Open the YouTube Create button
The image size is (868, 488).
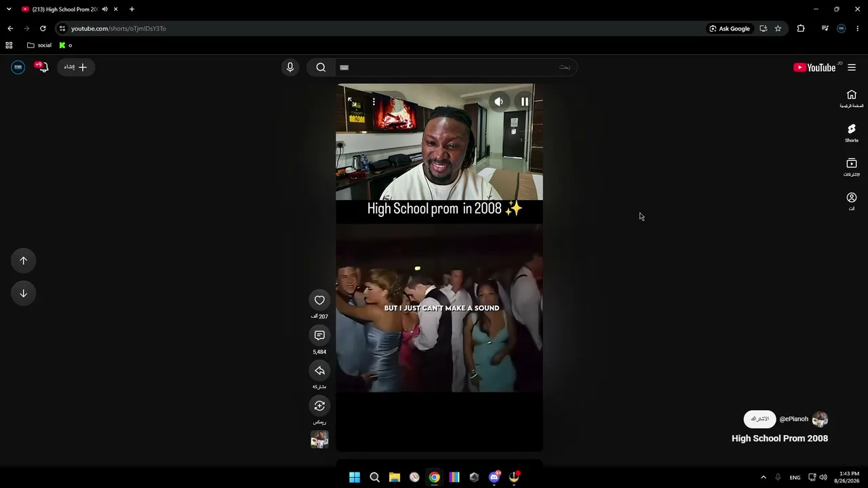pyautogui.click(x=76, y=67)
